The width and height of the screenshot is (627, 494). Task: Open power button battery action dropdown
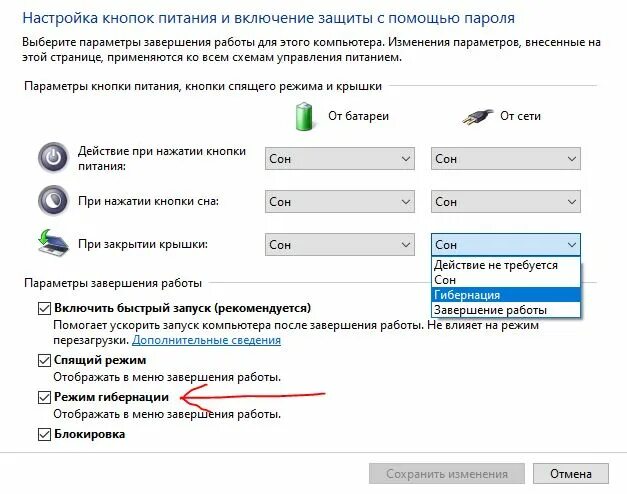(340, 158)
